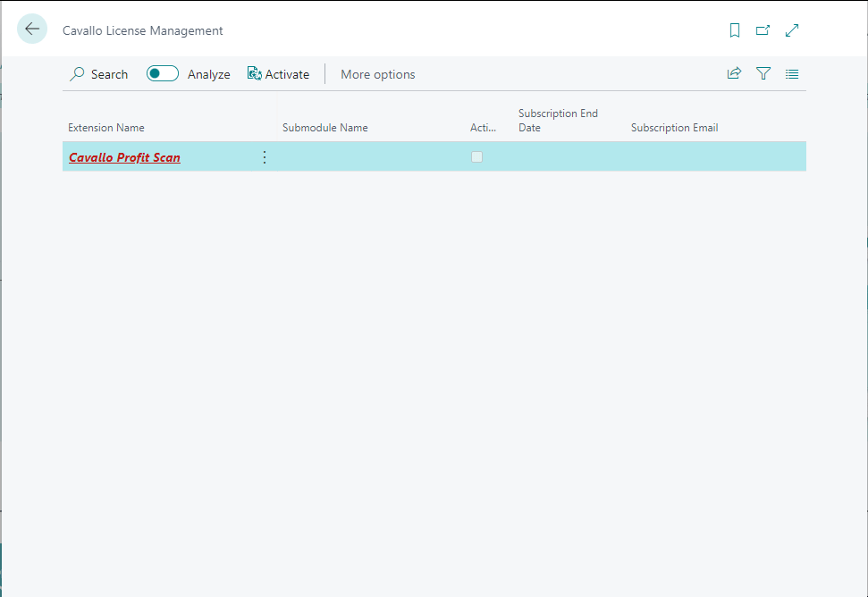
Task: Click the Subscription Email column header
Action: [674, 128]
